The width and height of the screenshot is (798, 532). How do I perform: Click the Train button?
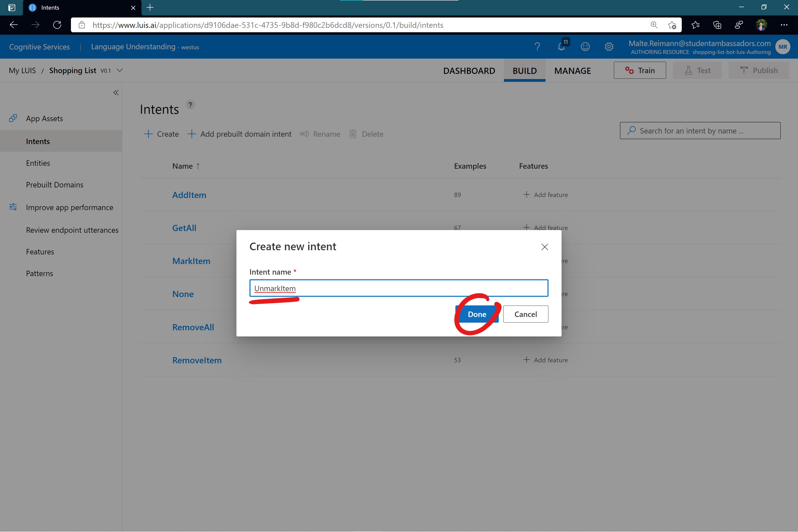(x=640, y=70)
